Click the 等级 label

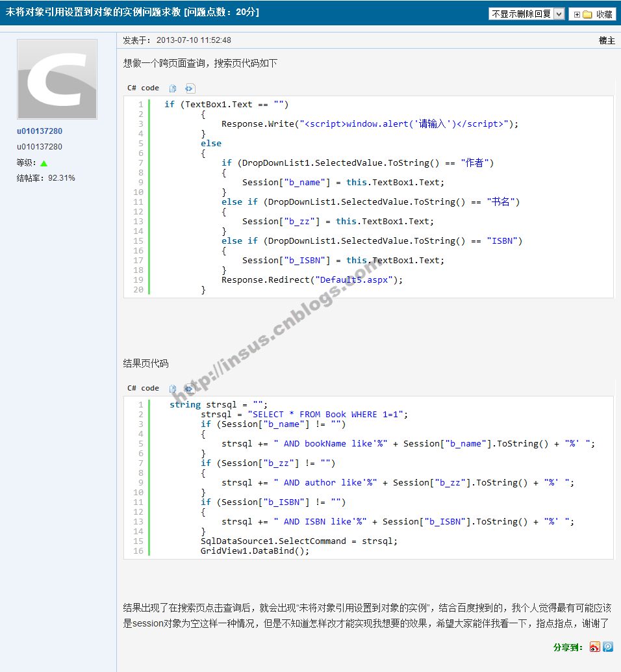click(x=26, y=163)
